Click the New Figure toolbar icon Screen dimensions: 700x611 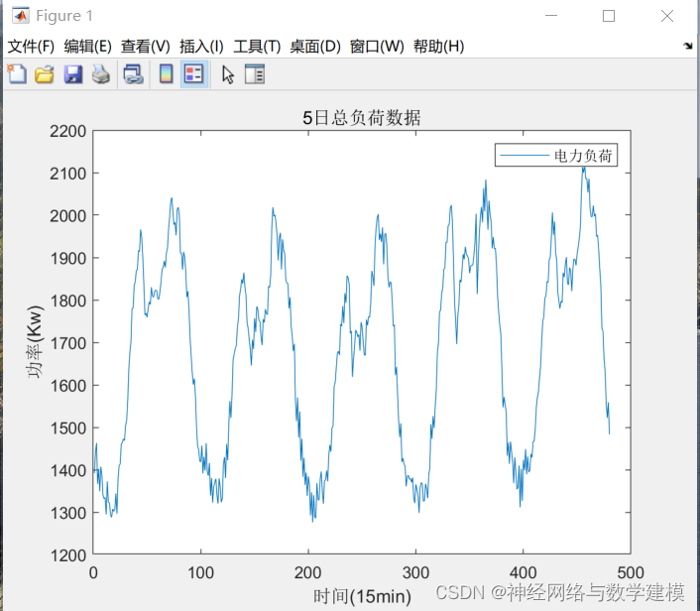pyautogui.click(x=17, y=74)
